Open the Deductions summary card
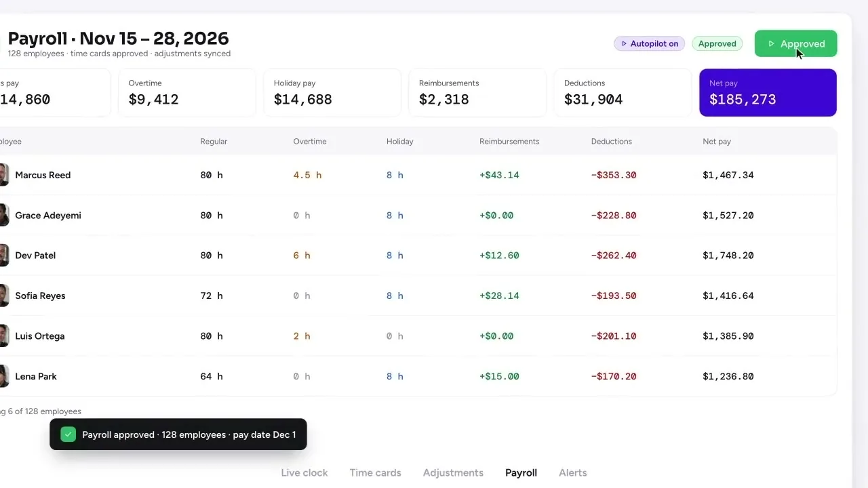Viewport: 868px width, 488px height. (x=623, y=92)
